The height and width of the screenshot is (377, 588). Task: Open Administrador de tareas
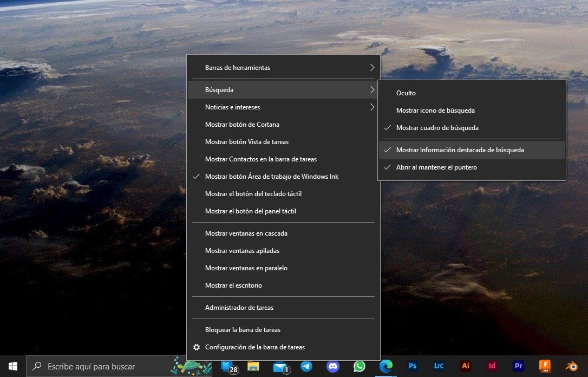239,307
